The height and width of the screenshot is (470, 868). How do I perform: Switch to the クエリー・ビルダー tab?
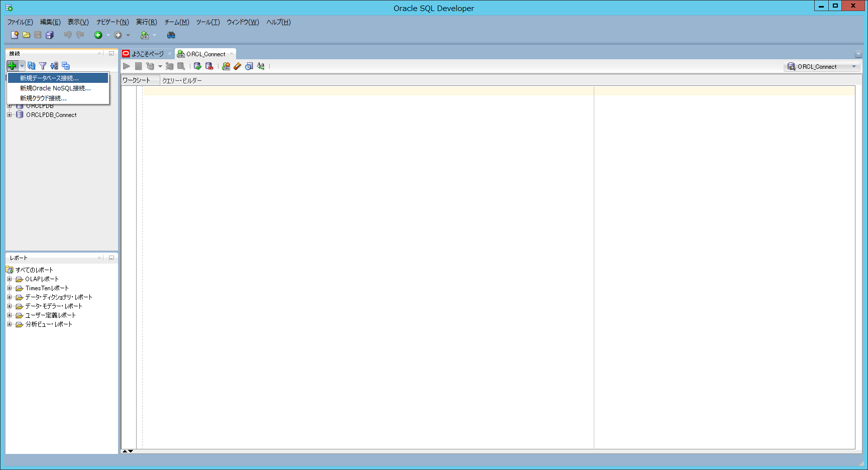coord(182,80)
